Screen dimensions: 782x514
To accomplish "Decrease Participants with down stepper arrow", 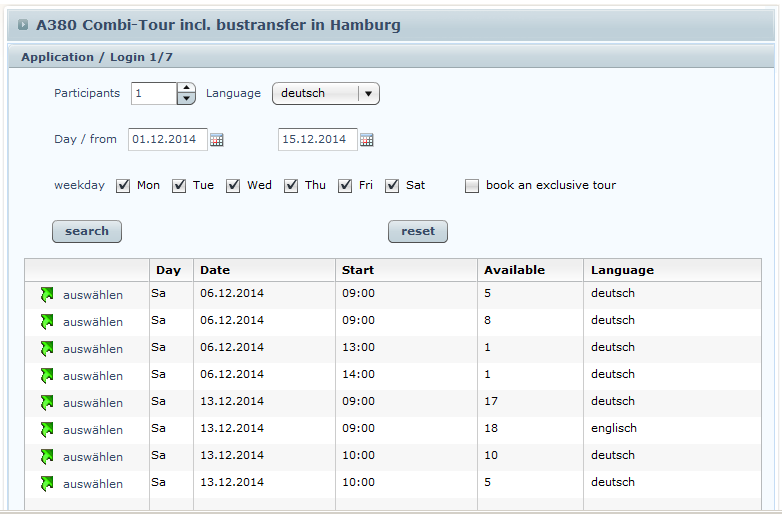I will click(x=186, y=99).
